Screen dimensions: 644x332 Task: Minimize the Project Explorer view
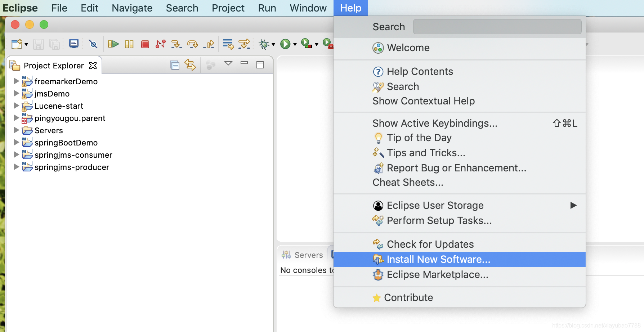coord(244,63)
